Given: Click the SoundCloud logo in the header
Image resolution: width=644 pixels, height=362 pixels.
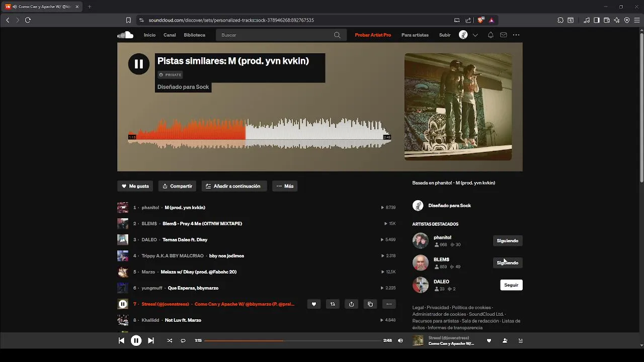Looking at the screenshot, I should tap(125, 35).
